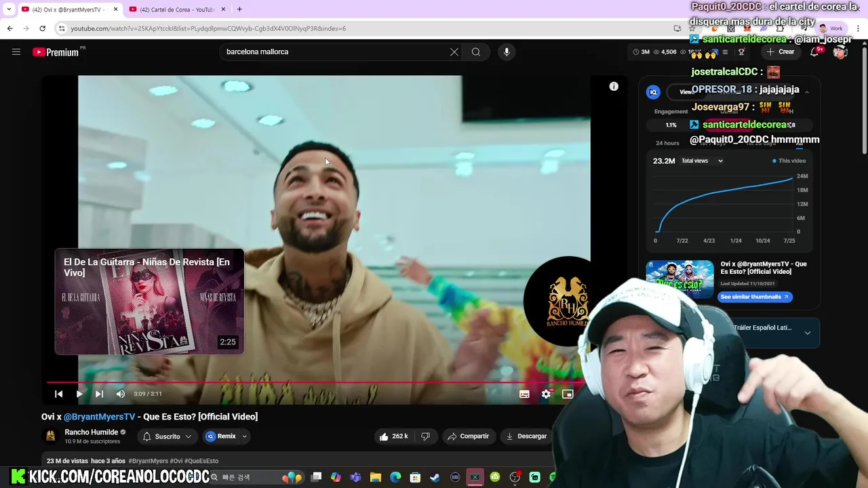Click the Remix button
Screen dimensions: 868x488
221,436
